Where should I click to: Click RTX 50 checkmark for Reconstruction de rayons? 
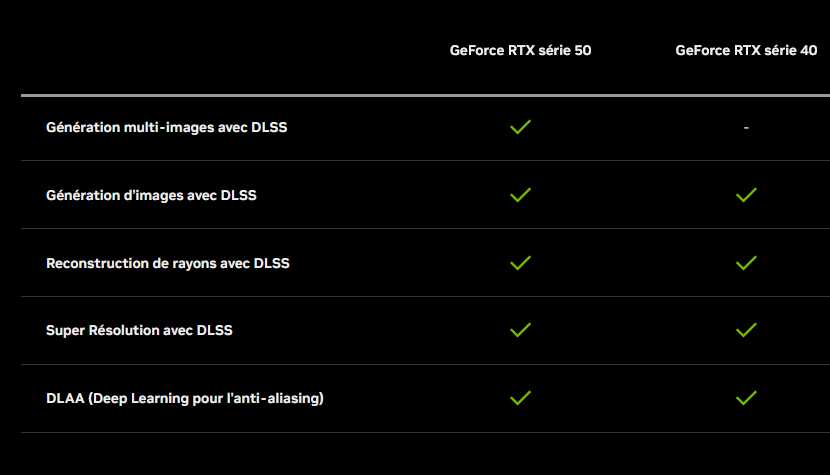[x=520, y=263]
